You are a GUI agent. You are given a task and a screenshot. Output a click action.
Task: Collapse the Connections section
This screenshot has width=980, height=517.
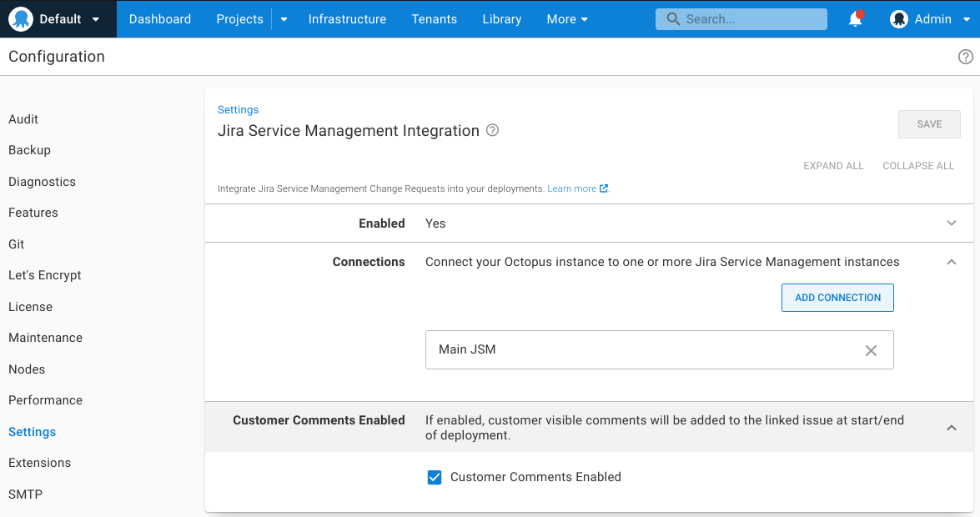click(x=952, y=262)
